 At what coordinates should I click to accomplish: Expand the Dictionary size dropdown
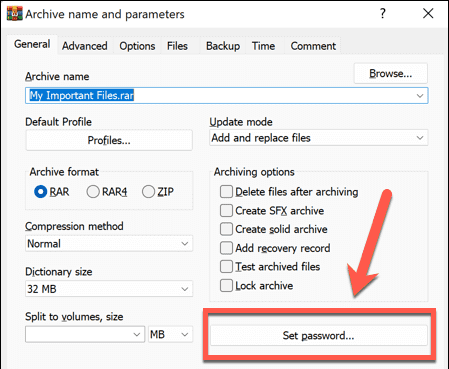tap(109, 289)
